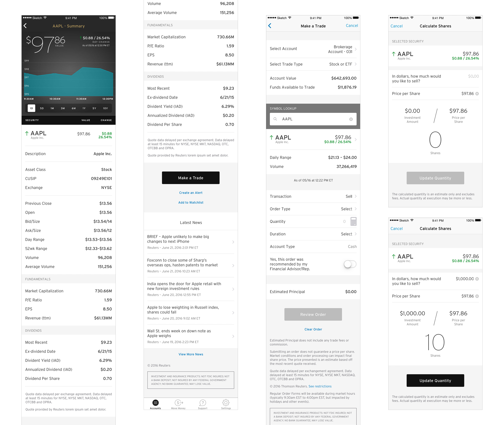504x425 pixels.
Task: Open Order Type Select chevron
Action: click(x=356, y=209)
